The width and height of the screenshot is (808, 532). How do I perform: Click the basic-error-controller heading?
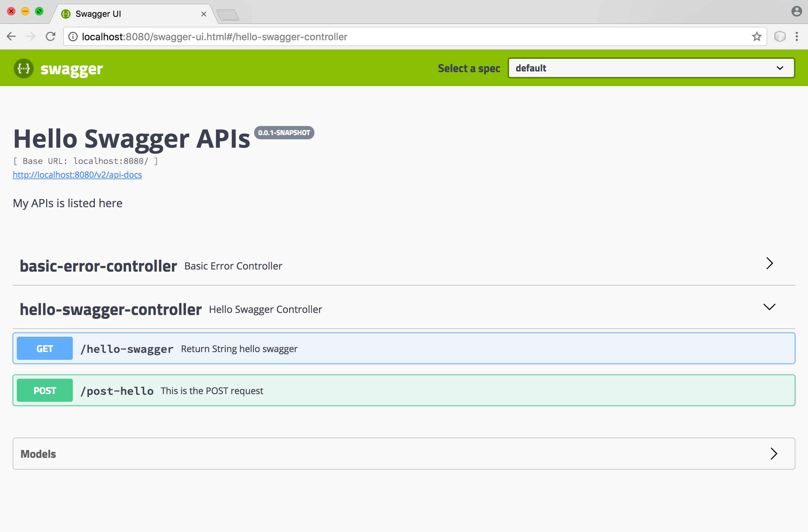(x=98, y=266)
